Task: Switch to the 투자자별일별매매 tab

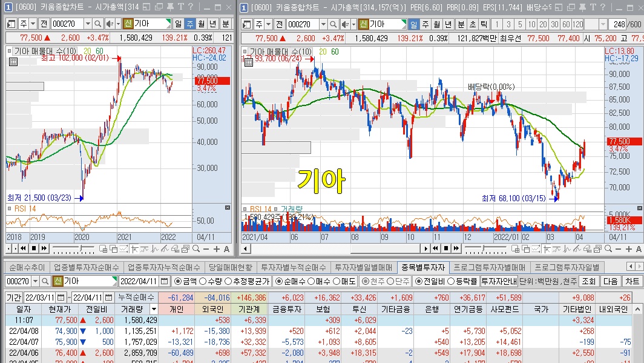Action: [x=364, y=267]
